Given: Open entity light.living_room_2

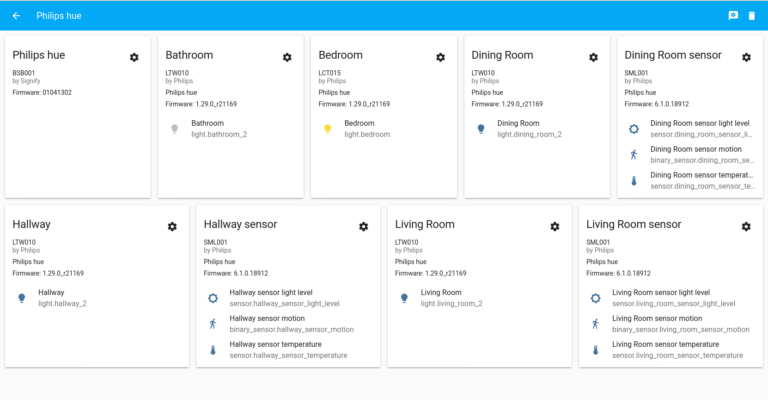Looking at the screenshot, I should (x=451, y=304).
